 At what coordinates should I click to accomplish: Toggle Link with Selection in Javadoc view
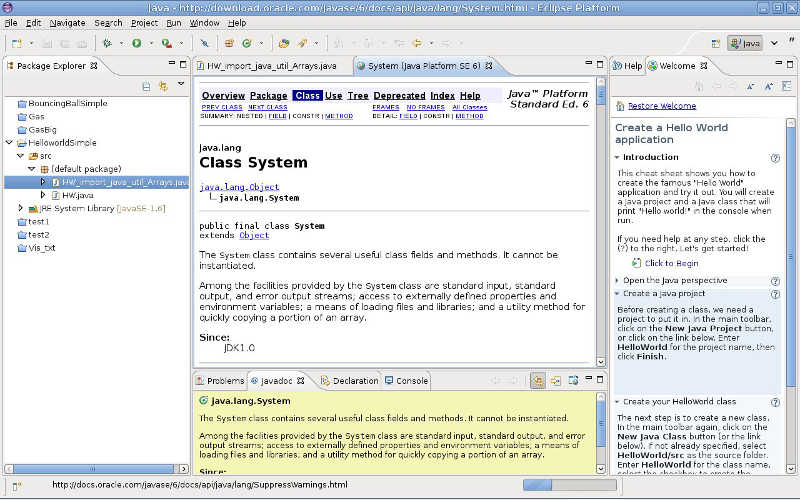[x=537, y=381]
